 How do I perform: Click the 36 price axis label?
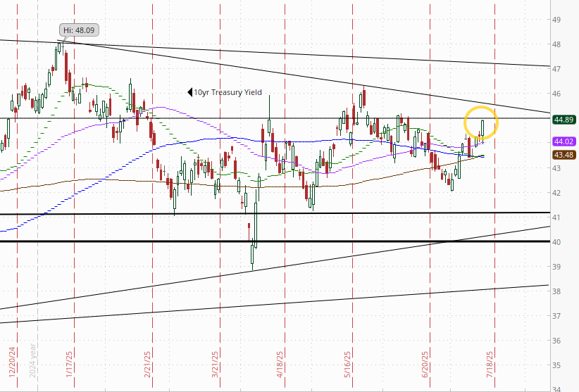click(x=556, y=341)
